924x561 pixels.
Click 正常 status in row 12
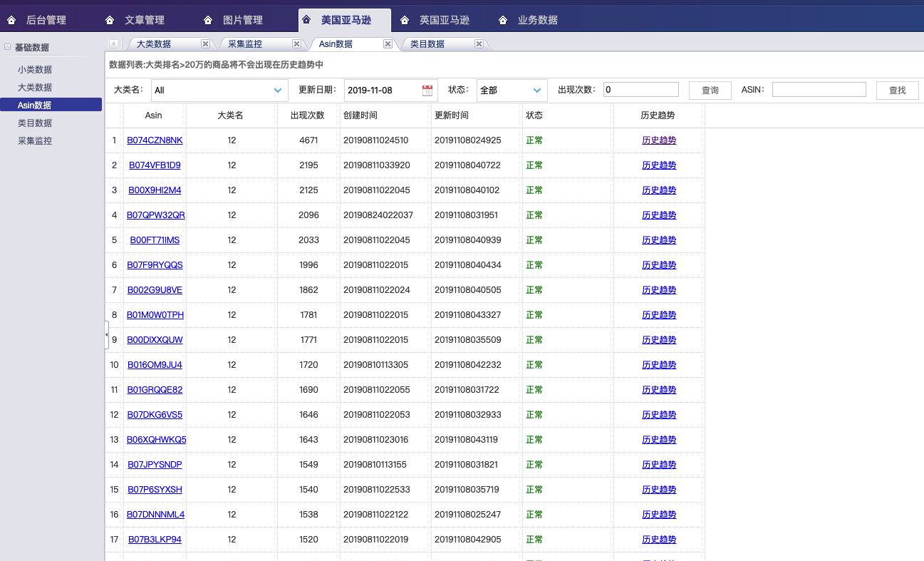[534, 415]
